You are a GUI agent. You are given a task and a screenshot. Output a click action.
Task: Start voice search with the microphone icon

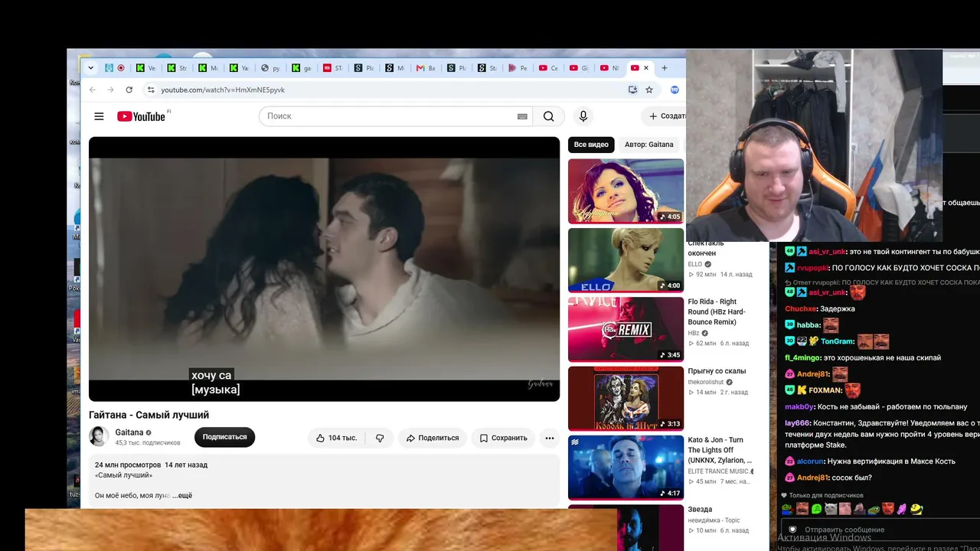pyautogui.click(x=583, y=116)
